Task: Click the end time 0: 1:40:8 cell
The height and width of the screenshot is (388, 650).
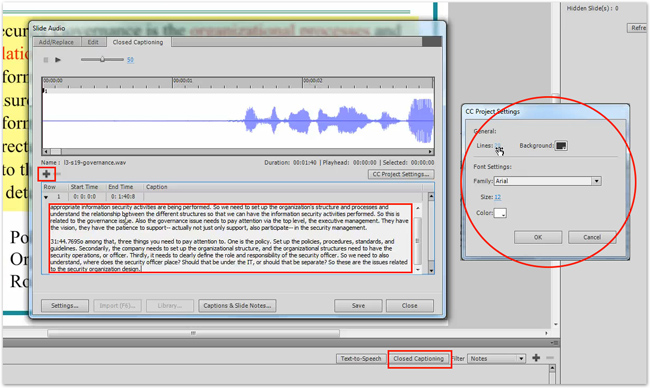Action: (122, 197)
